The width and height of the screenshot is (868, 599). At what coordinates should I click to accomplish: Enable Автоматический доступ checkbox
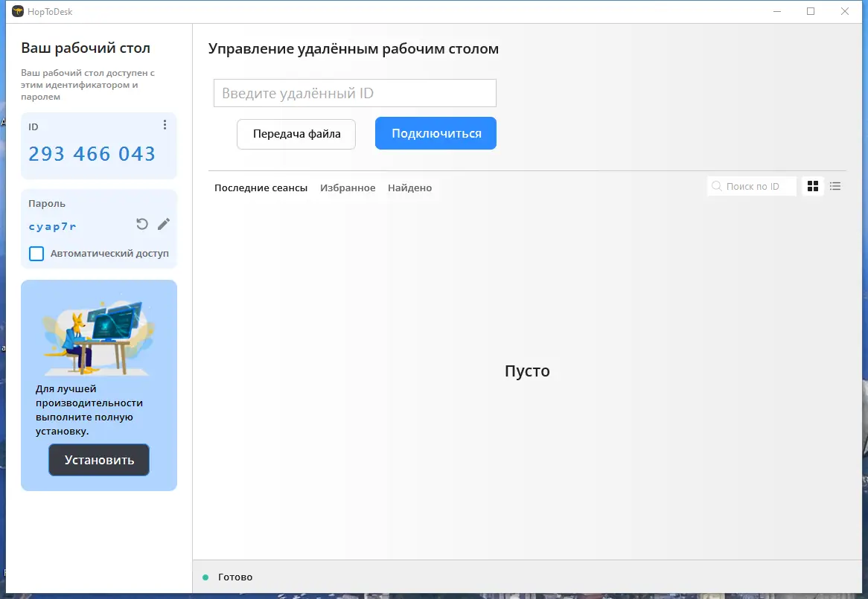click(x=36, y=254)
